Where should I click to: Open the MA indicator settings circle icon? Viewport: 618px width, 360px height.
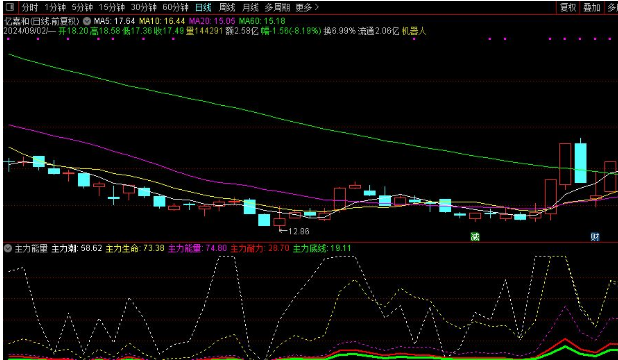(x=87, y=21)
